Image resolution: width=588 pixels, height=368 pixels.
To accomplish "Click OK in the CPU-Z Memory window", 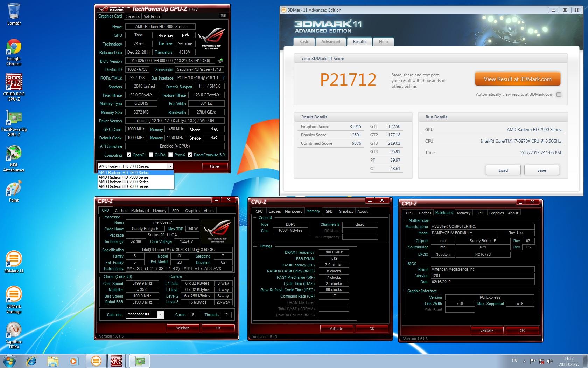I will point(372,329).
